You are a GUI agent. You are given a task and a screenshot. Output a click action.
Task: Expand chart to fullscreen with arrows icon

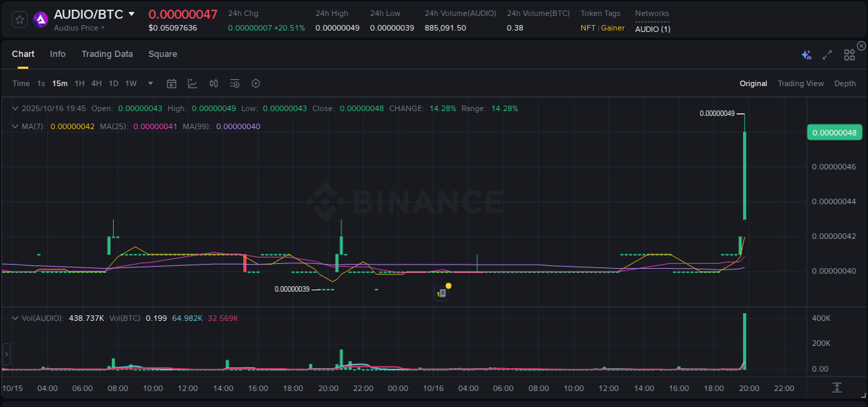pos(826,54)
